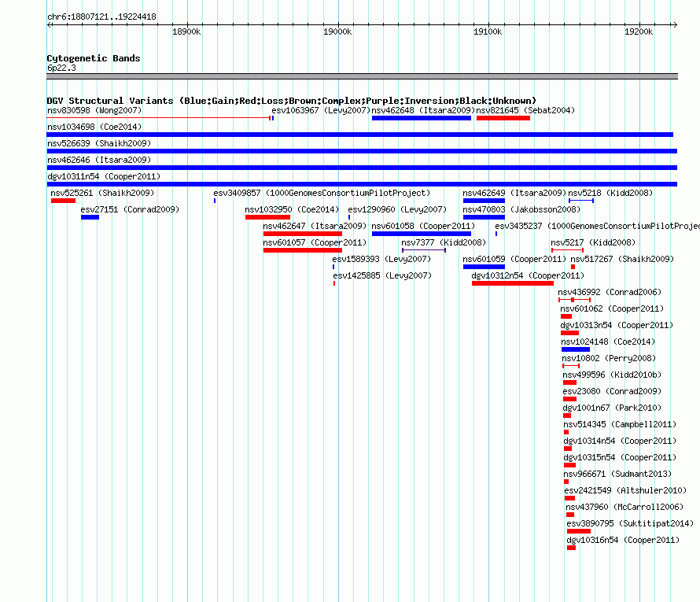Image resolution: width=700 pixels, height=602 pixels.
Task: Click the Cytogenetic Bands track title
Action: pos(94,58)
